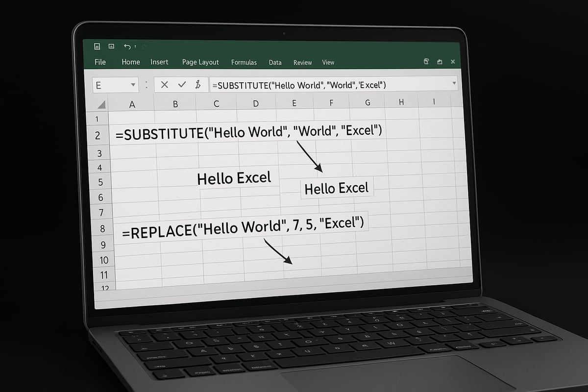Expand the formula bar with its dropdown arrow
This screenshot has width=588, height=392.
[454, 84]
